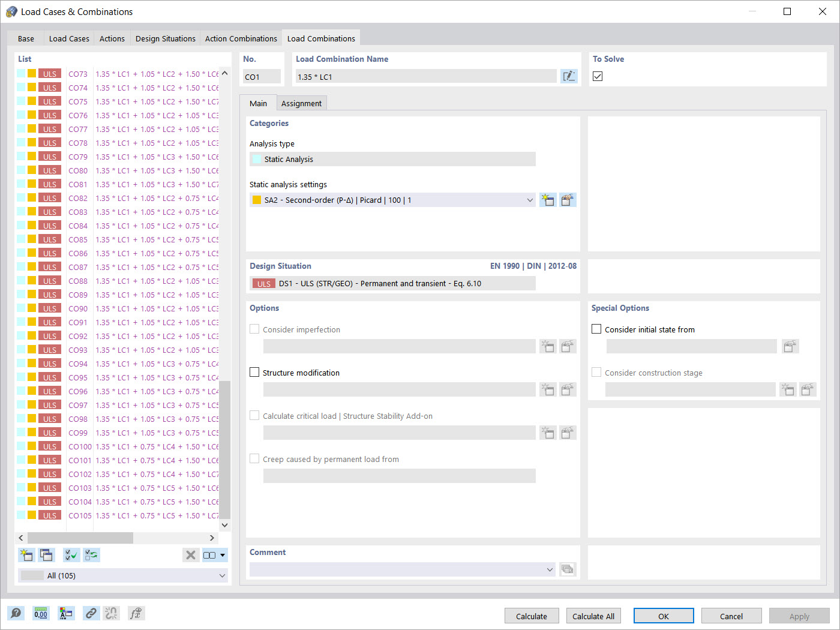The width and height of the screenshot is (840, 630).
Task: Click the Cancel button
Action: point(731,616)
